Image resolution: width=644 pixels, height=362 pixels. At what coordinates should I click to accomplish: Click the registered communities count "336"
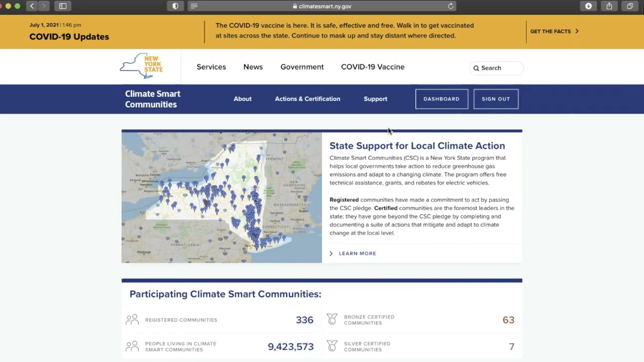click(304, 320)
